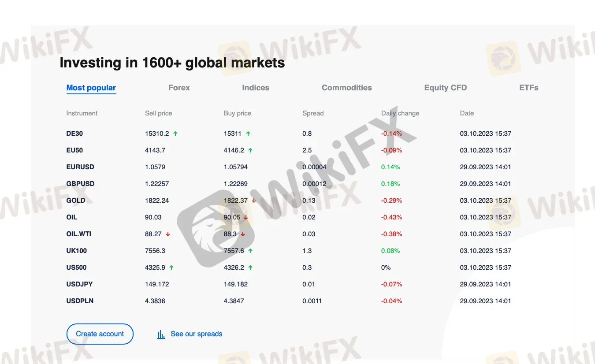Open the ETFs tab

pos(529,88)
